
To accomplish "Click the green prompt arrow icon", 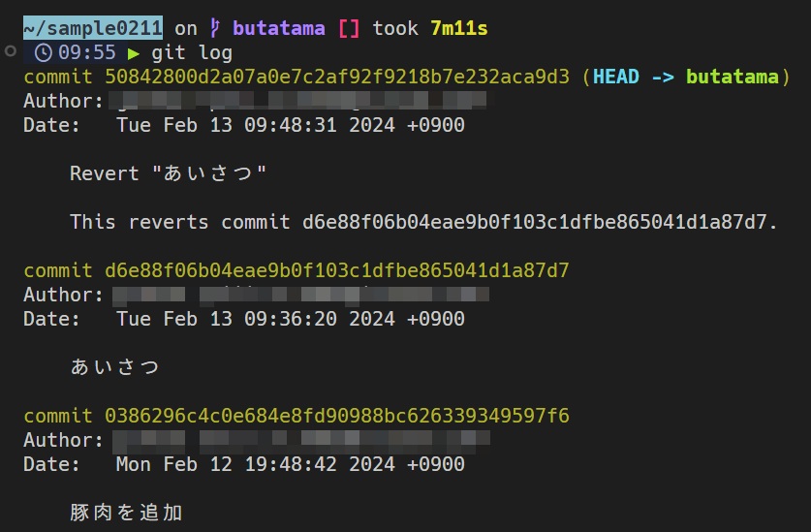I will (x=134, y=53).
